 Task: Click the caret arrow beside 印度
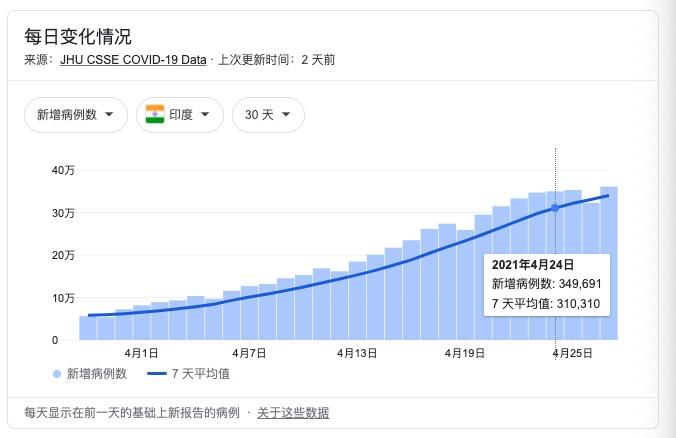205,115
